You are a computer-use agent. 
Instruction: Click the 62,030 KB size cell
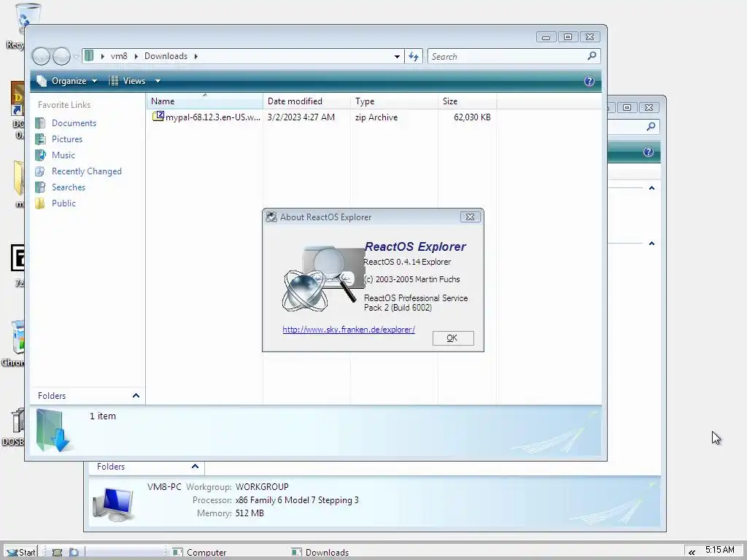472,117
